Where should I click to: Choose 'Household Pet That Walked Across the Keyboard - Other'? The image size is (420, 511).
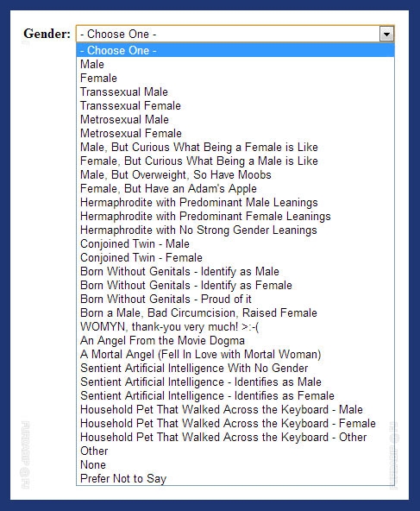(235, 437)
